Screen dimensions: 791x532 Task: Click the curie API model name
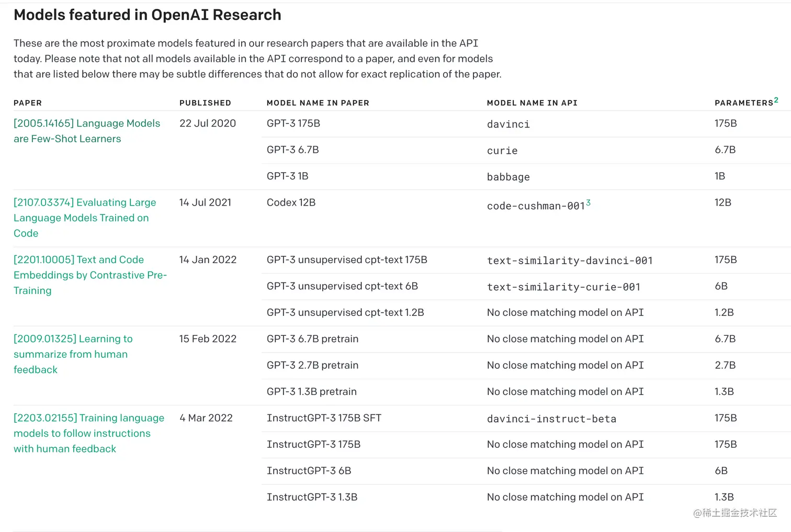tap(502, 151)
